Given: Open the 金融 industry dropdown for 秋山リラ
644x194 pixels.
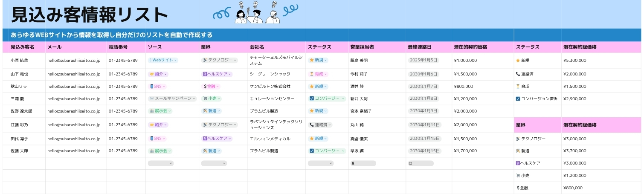Looking at the screenshot, I should click(x=211, y=87).
